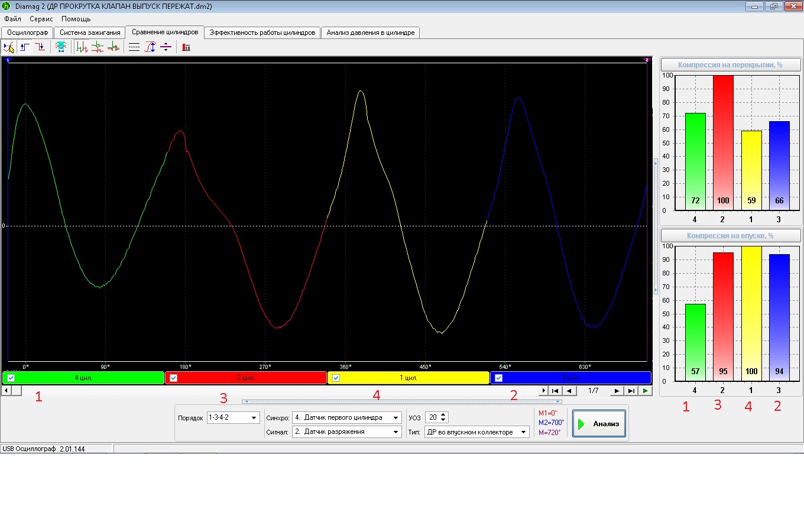Open the Анализ давления в цилиндре tab
Image resolution: width=804 pixels, height=532 pixels.
[371, 33]
